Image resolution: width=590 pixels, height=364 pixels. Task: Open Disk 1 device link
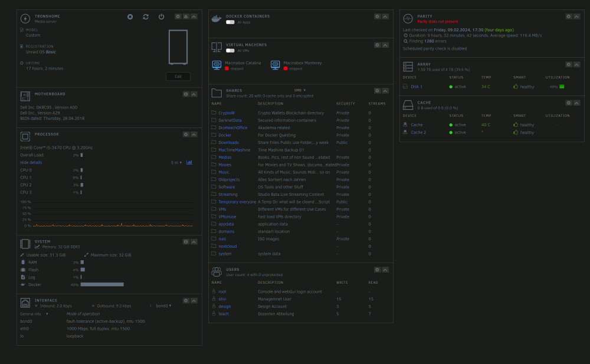click(x=416, y=87)
